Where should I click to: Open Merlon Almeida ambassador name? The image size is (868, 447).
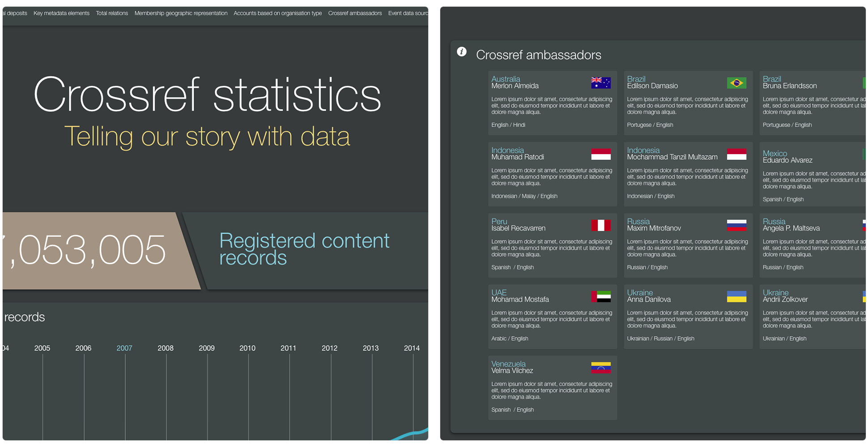[x=515, y=86]
